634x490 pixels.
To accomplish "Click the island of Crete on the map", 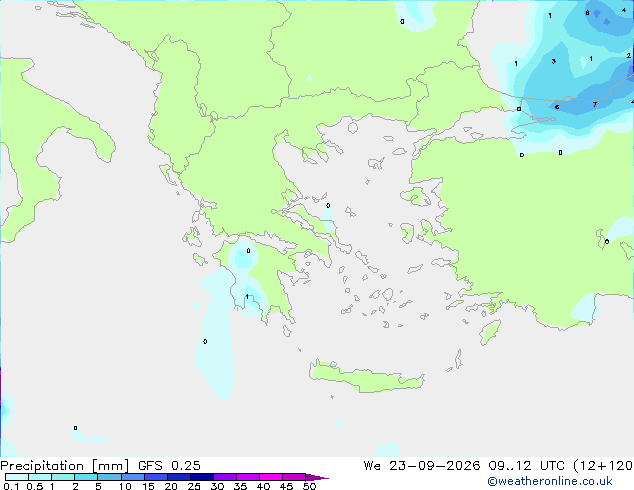I will point(366,377).
